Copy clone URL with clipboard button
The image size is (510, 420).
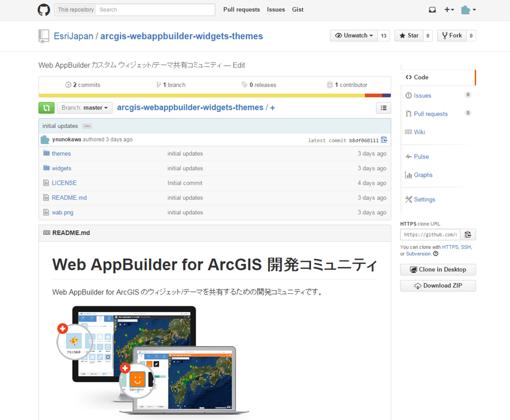(x=468, y=235)
